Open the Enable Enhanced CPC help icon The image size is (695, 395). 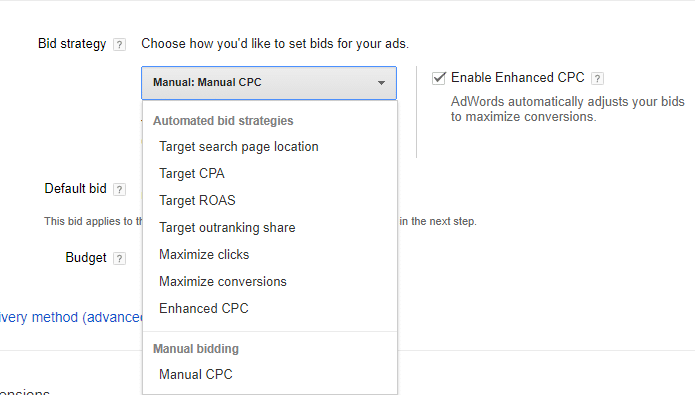coord(597,78)
